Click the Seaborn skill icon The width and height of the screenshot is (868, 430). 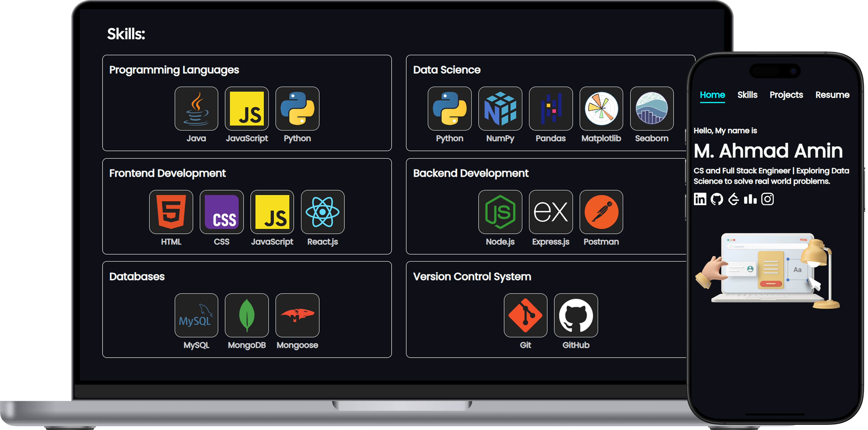coord(652,109)
